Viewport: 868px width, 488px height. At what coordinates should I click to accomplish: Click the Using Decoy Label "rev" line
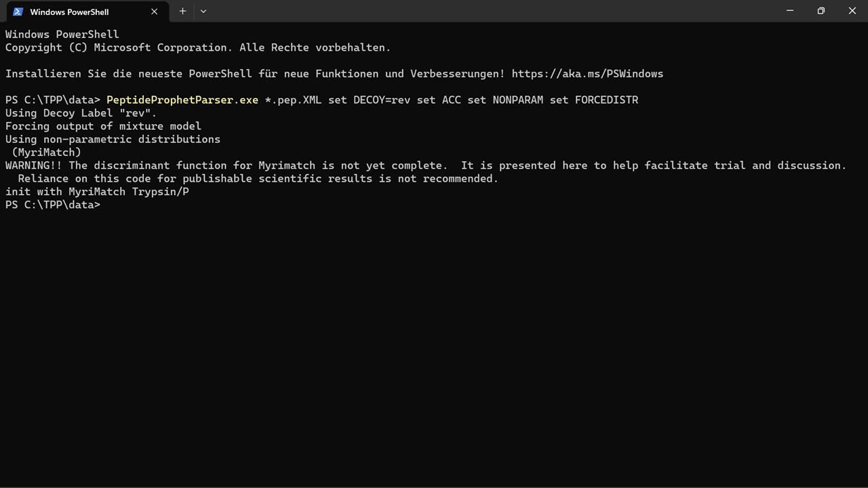click(x=81, y=113)
